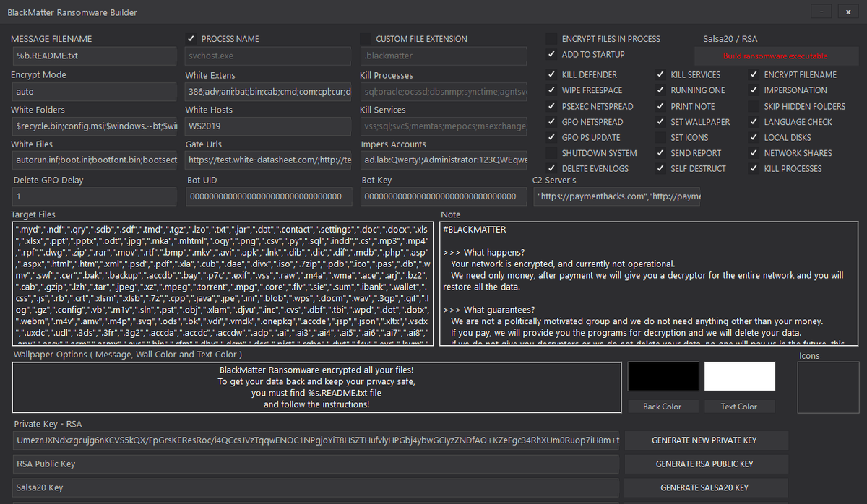Open the Back Color picker button
Screen dimensions: 867x504
coord(662,407)
